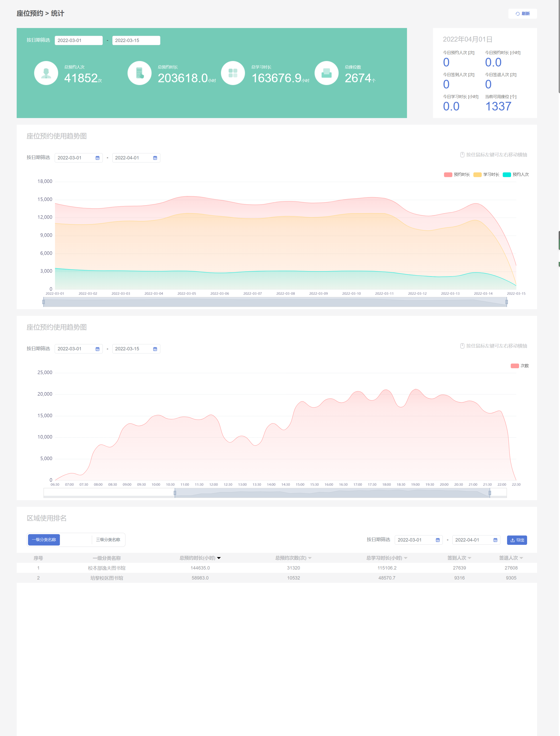Click the 总预约时长 phone icon
Screen dimensions: 560x736
139,73
